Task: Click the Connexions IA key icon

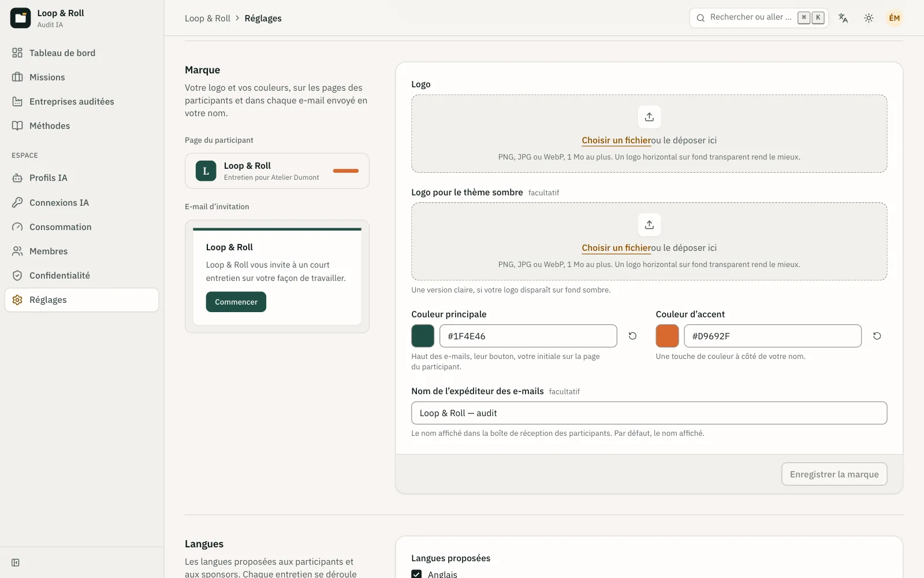Action: click(x=17, y=203)
